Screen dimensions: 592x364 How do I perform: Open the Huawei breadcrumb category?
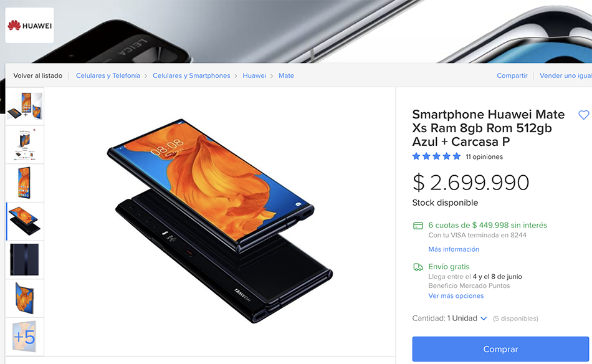[254, 75]
